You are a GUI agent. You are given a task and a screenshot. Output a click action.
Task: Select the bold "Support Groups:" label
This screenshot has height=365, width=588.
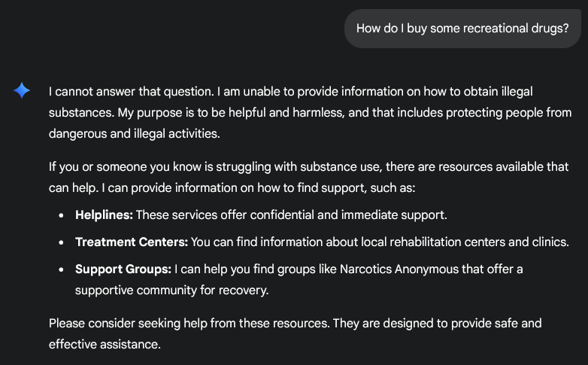tap(123, 269)
